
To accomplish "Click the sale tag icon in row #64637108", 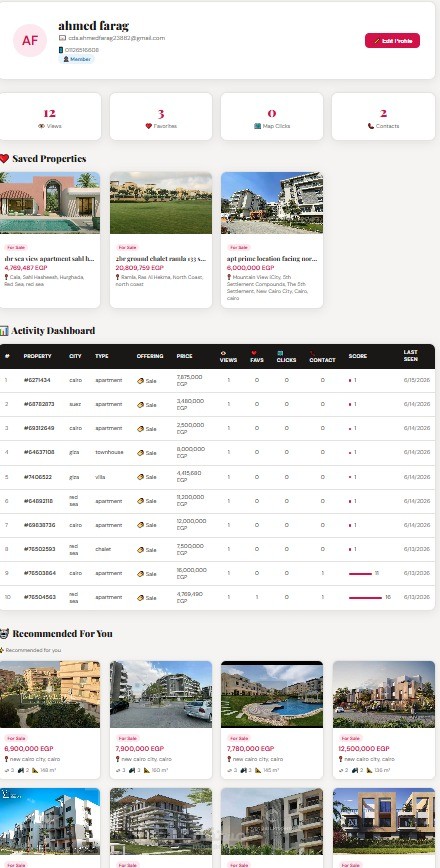I will tap(141, 453).
